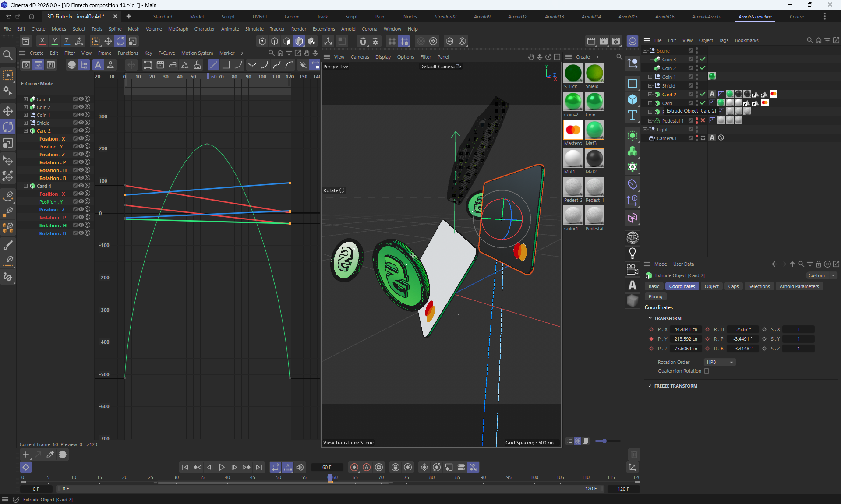Select the Move tool in left toolbar

tap(8, 111)
